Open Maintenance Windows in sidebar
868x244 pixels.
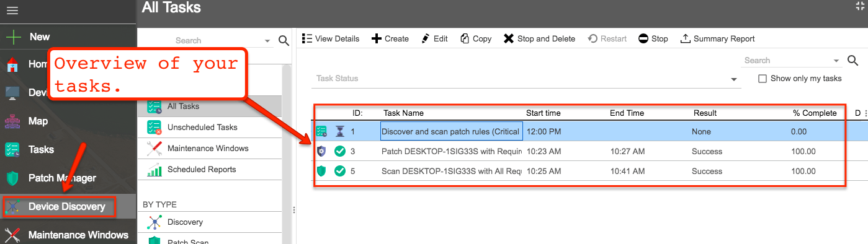coord(68,235)
